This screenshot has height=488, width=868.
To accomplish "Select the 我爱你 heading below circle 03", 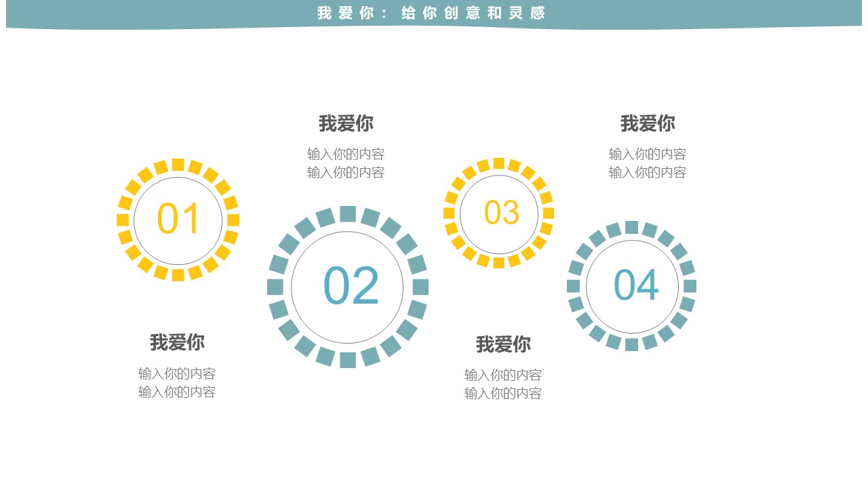I will 503,344.
